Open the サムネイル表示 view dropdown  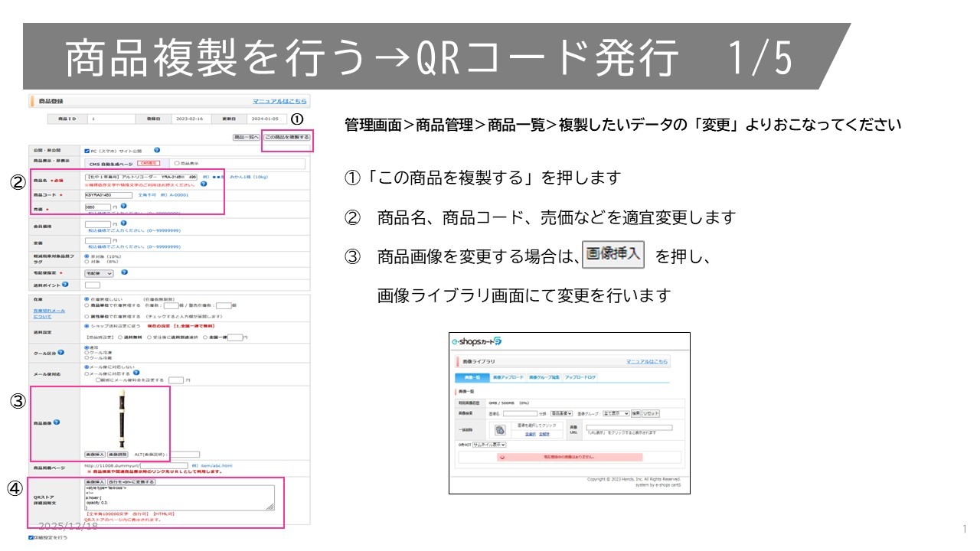(489, 444)
